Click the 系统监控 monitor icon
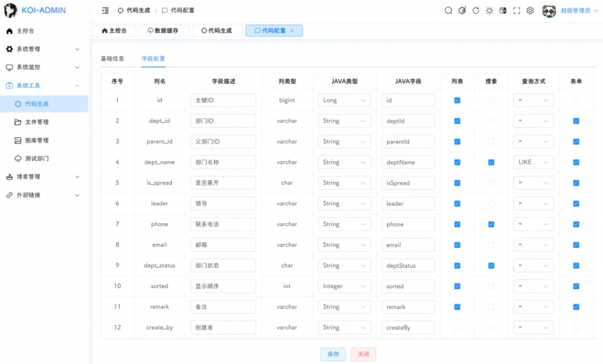 [x=9, y=67]
